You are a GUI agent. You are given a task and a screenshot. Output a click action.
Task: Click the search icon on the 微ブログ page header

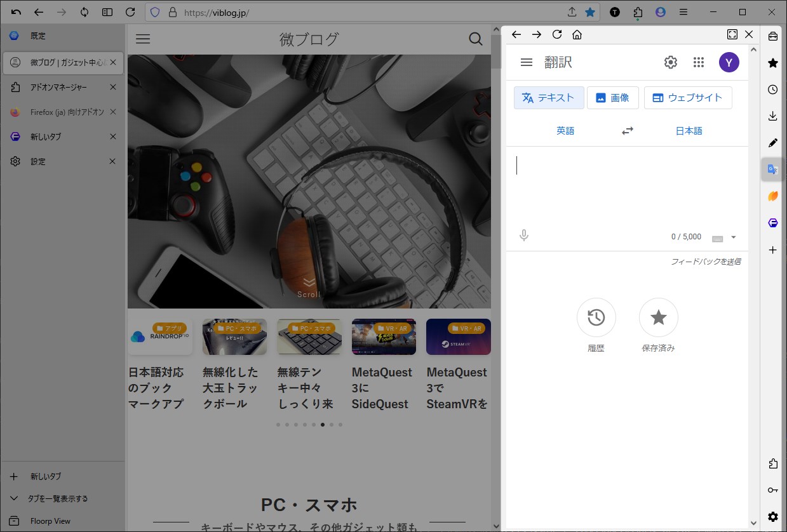475,39
